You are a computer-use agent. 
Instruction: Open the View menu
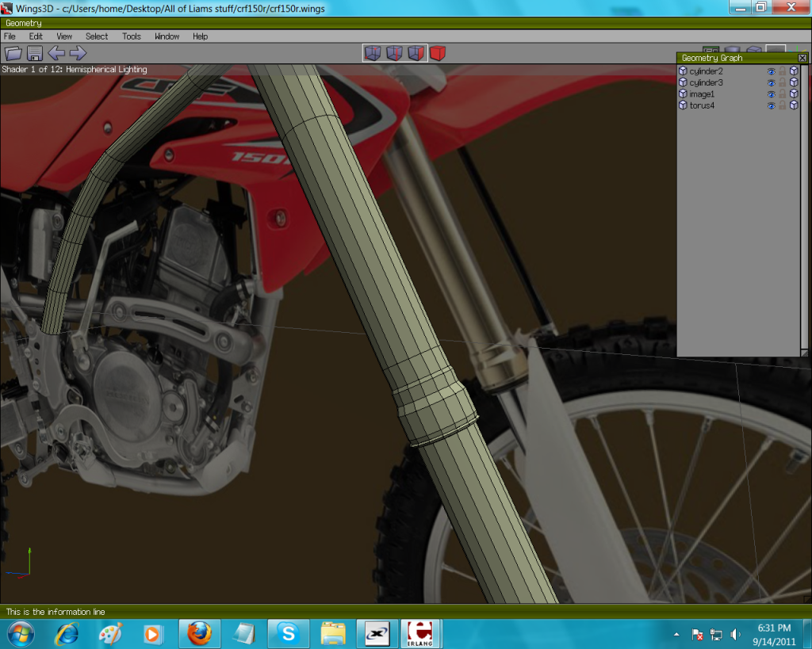click(64, 36)
